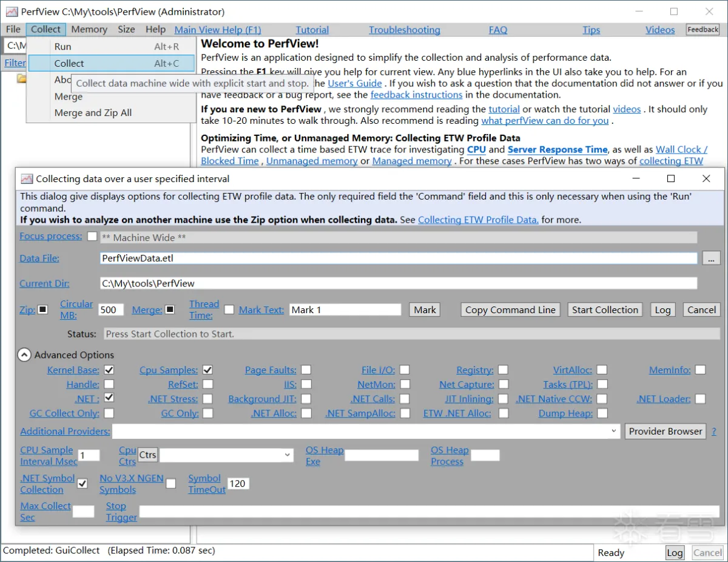The width and height of the screenshot is (728, 562).
Task: Collapse the Advanced Options chevron
Action: coord(24,355)
